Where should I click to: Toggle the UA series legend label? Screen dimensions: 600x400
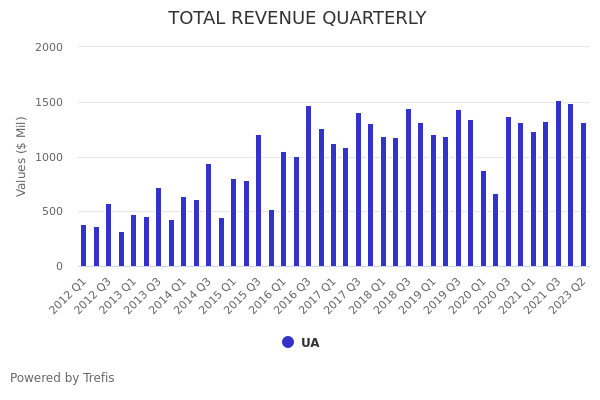(x=310, y=343)
